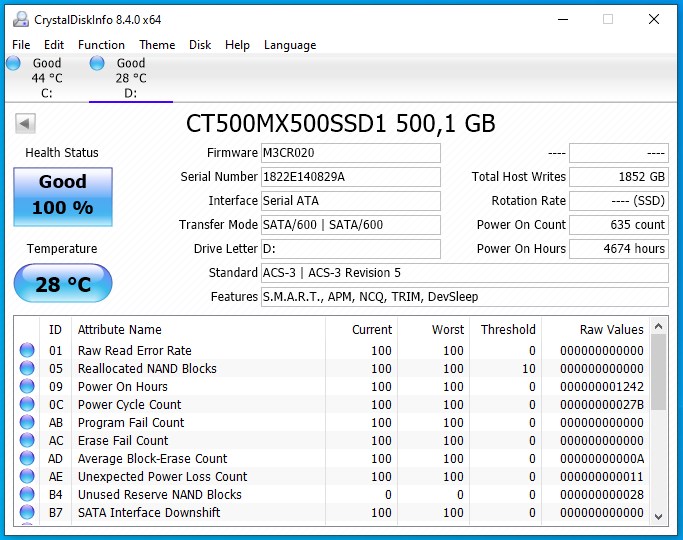Click the 28 °C temperature button
683x540 pixels.
pyautogui.click(x=62, y=284)
